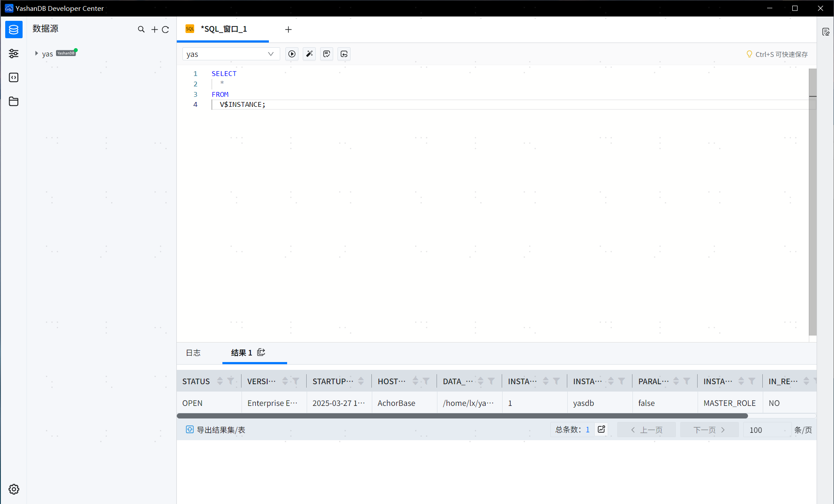834x504 pixels.
Task: Open the folder panel in the sidebar
Action: (x=13, y=101)
